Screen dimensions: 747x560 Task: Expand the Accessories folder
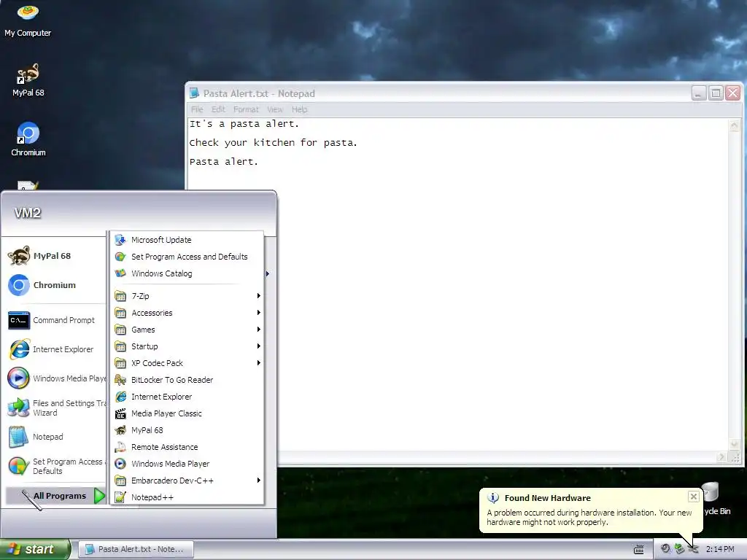coord(187,313)
